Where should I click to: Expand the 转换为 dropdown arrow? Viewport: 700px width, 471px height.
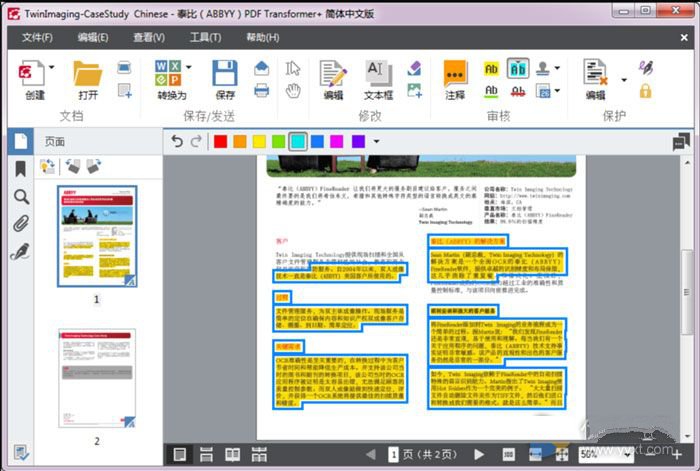point(188,67)
